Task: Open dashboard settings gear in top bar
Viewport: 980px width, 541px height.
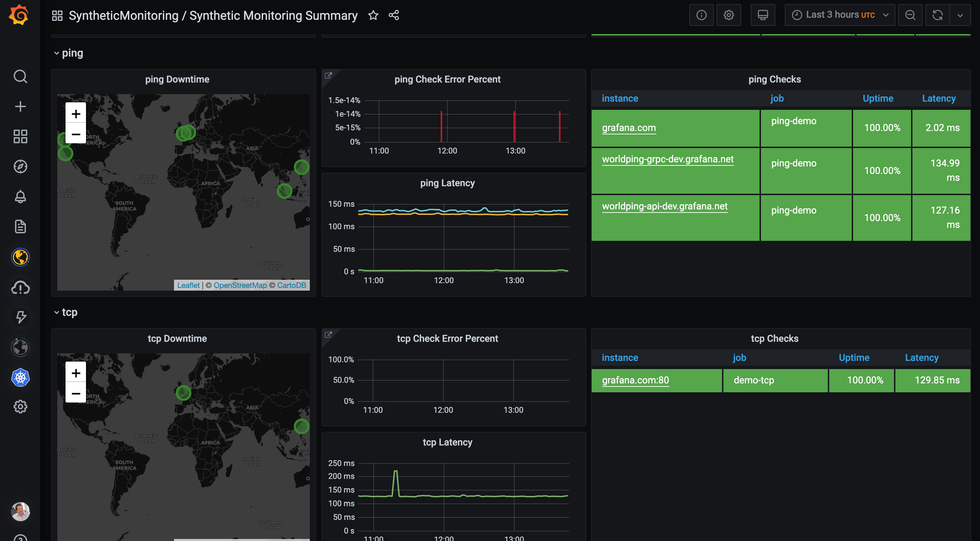Action: coord(729,15)
